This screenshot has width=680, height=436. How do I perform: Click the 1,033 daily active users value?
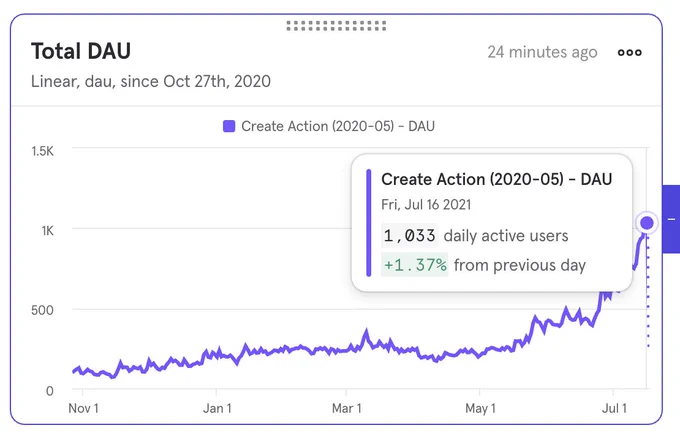[409, 236]
